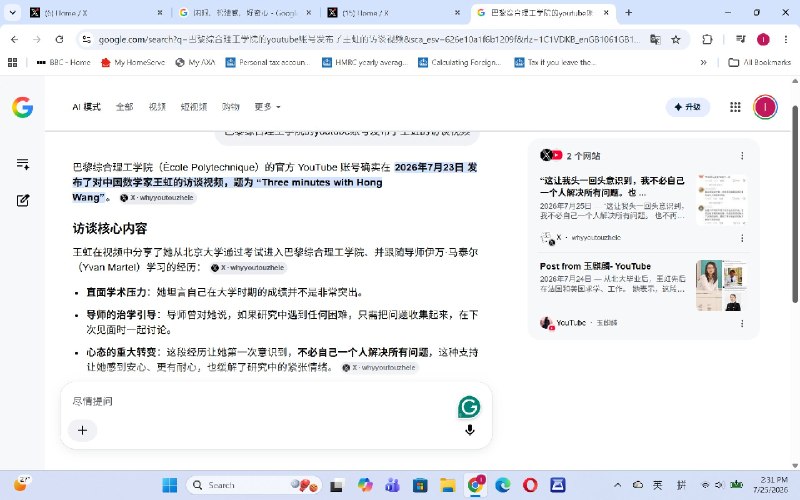The image size is (800, 500).
Task: Switch to the 视频 results tab
Action: click(157, 107)
